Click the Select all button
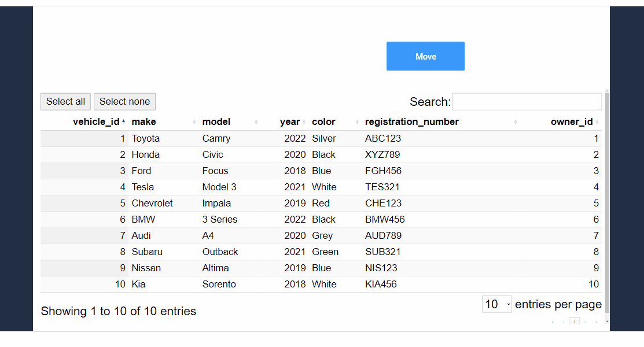Viewport: 644px width, 347px height. point(65,102)
